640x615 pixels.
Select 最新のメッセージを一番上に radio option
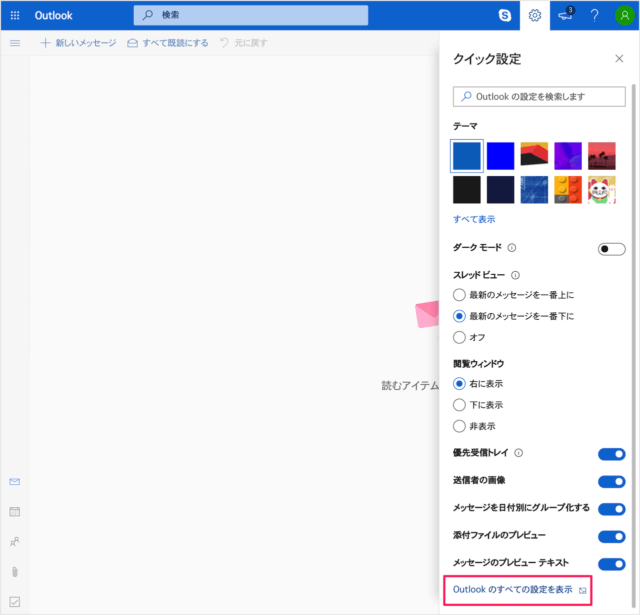click(x=459, y=295)
